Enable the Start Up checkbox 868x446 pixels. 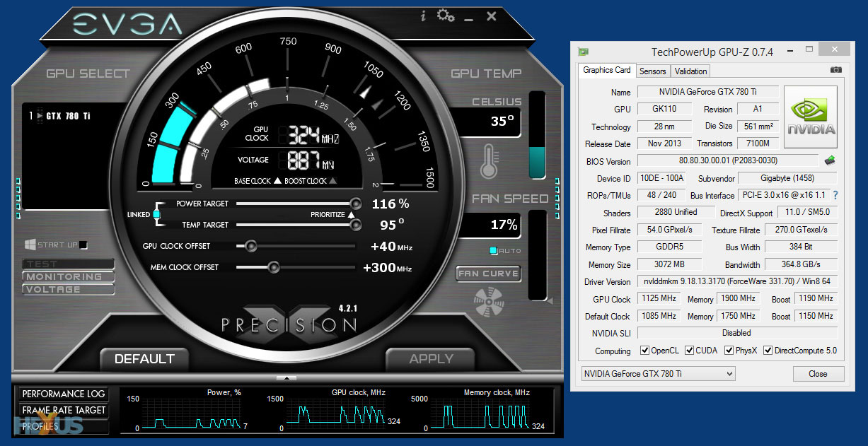(83, 245)
